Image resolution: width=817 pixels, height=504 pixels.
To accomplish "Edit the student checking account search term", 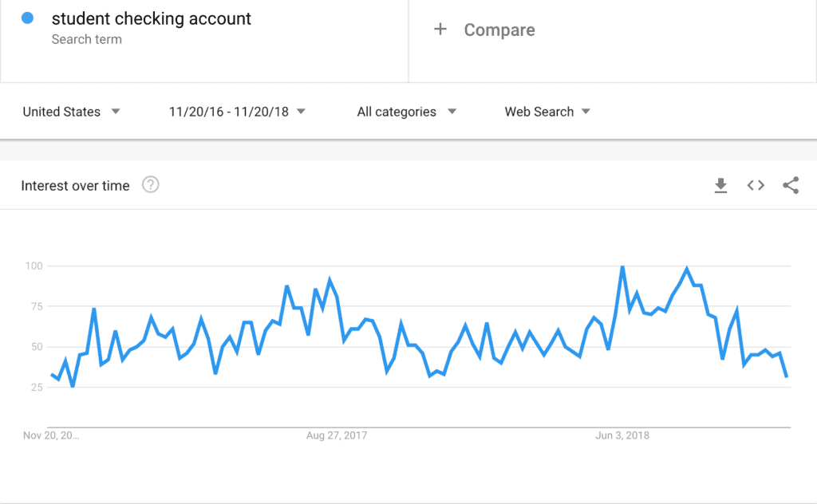I will [x=151, y=19].
